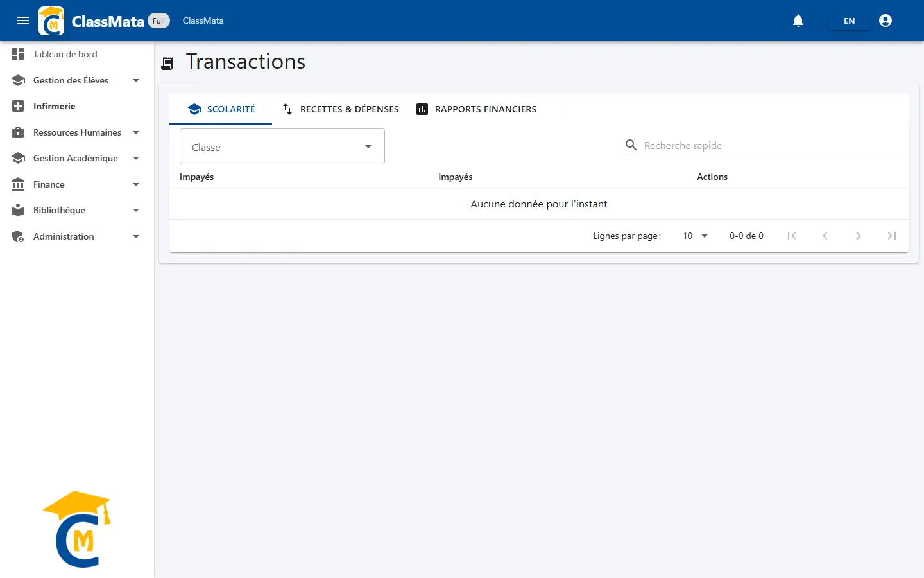
Task: Expand the Bibliothèque menu arrow
Action: point(136,210)
